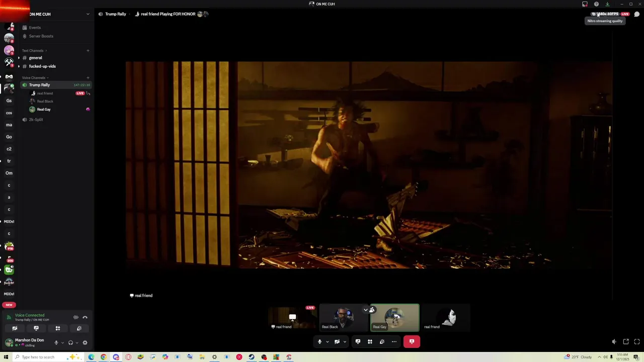This screenshot has height=362, width=644.
Task: Pop out the stream window
Action: tap(626, 342)
